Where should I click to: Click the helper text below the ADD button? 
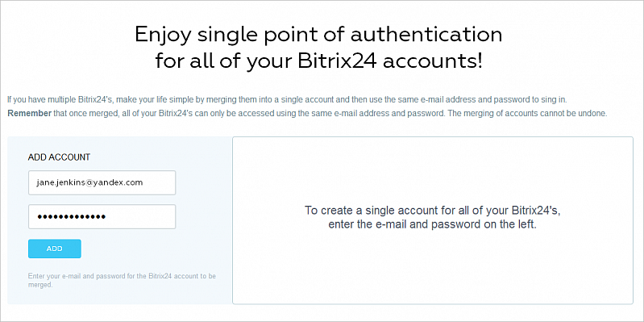pyautogui.click(x=122, y=280)
